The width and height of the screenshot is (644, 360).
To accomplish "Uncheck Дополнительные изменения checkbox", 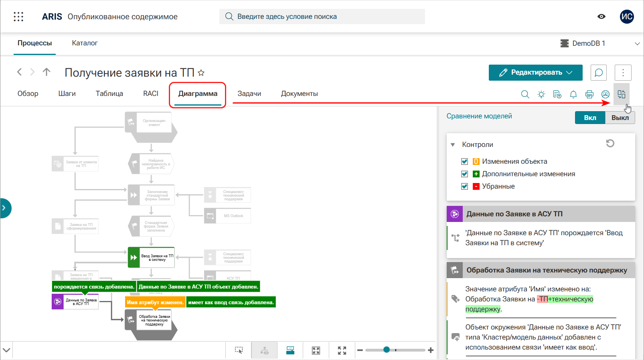I will [x=464, y=174].
